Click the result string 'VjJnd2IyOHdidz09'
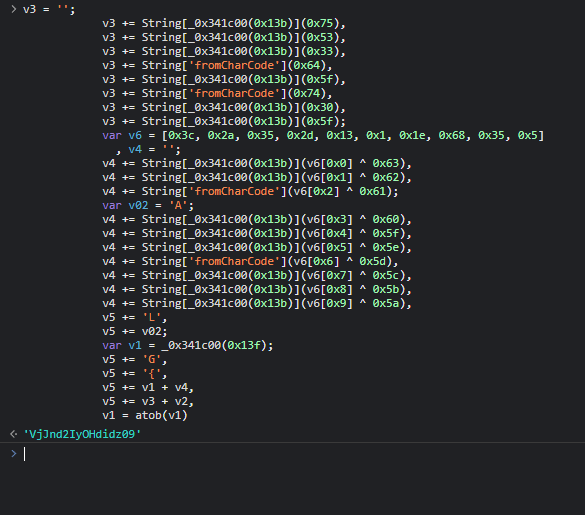Viewport: 585px width, 515px height. [82, 434]
